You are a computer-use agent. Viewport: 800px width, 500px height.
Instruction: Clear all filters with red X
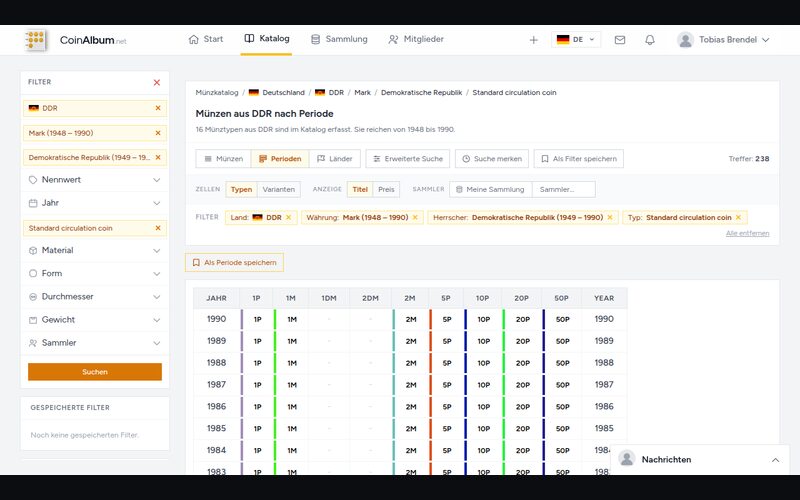pyautogui.click(x=157, y=82)
